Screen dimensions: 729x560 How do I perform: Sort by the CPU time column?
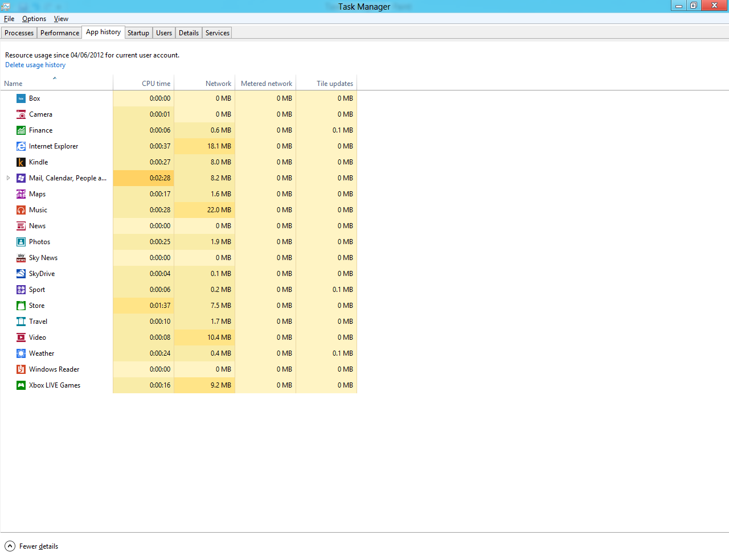(x=144, y=83)
